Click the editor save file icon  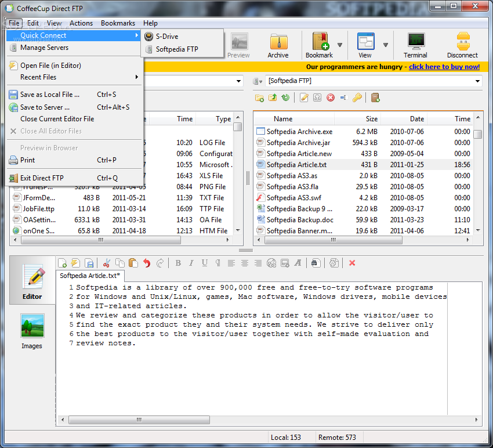[89, 263]
